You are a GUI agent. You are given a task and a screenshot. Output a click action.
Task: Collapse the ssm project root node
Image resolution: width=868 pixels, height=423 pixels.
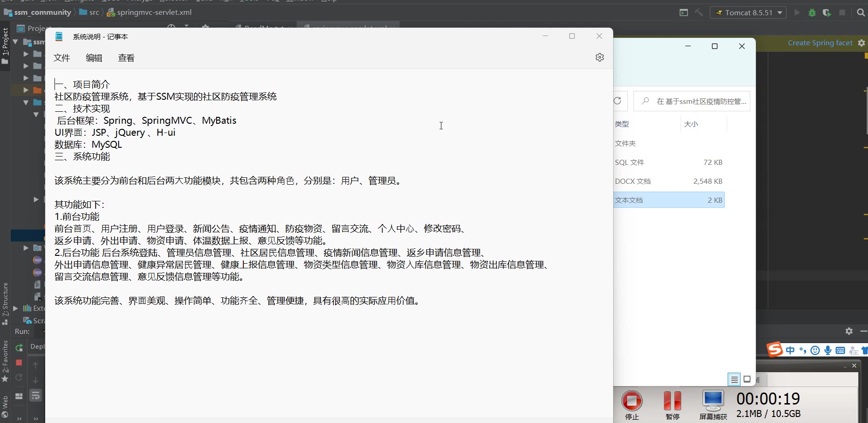(x=15, y=42)
